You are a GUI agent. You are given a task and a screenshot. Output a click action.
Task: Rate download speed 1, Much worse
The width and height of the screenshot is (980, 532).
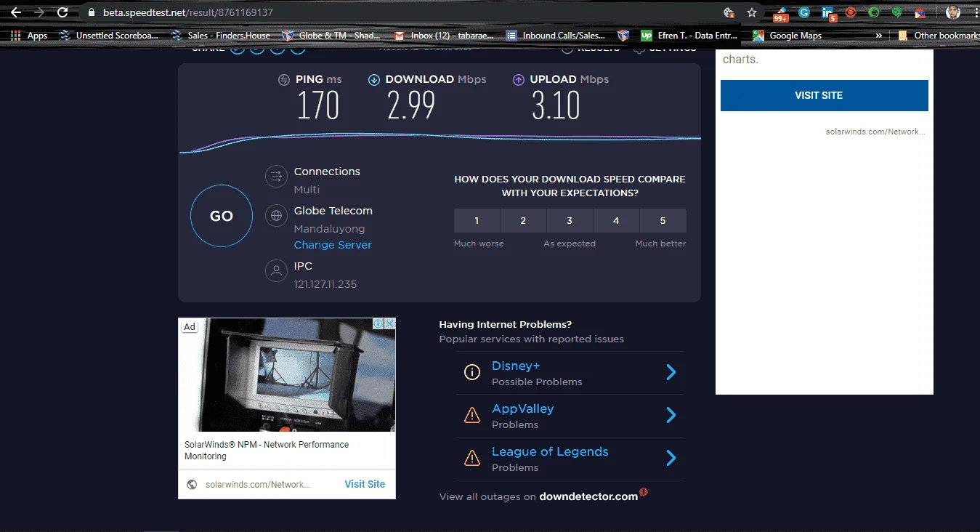tap(477, 221)
